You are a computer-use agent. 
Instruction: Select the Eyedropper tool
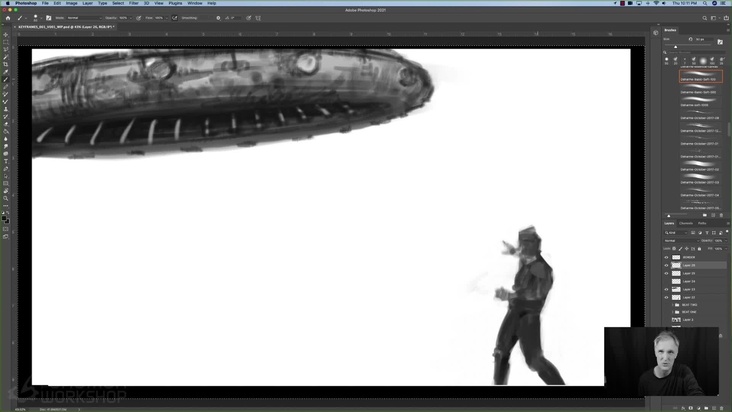coord(6,72)
